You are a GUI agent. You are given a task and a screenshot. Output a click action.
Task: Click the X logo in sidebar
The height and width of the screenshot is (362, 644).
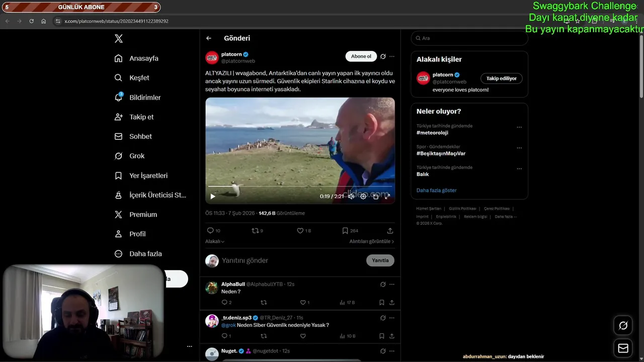tap(118, 39)
